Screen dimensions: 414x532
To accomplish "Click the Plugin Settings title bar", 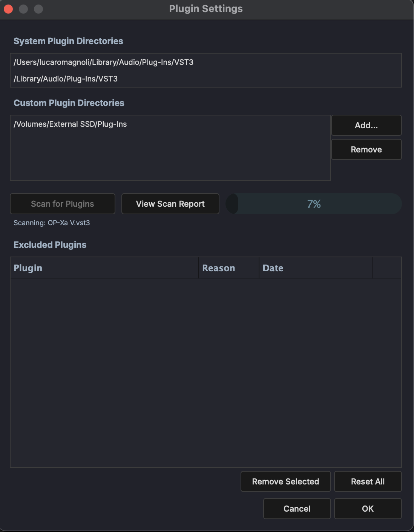I will pyautogui.click(x=206, y=8).
